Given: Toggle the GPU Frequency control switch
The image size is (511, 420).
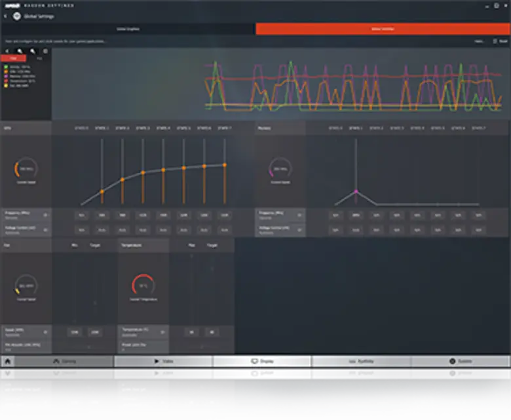Looking at the screenshot, I should pos(45,214).
